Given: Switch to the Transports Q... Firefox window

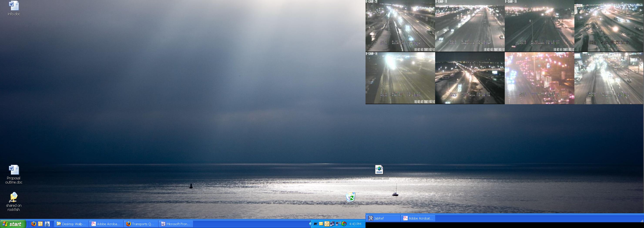Looking at the screenshot, I should click(x=141, y=224).
